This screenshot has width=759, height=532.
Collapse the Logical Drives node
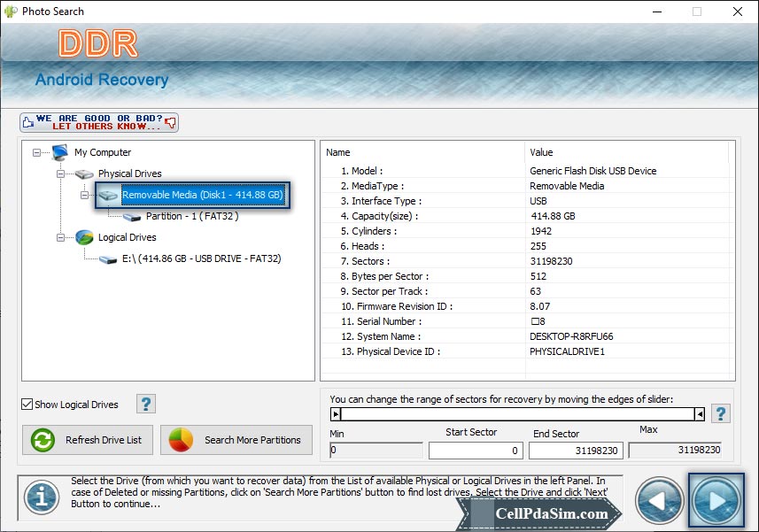60,237
